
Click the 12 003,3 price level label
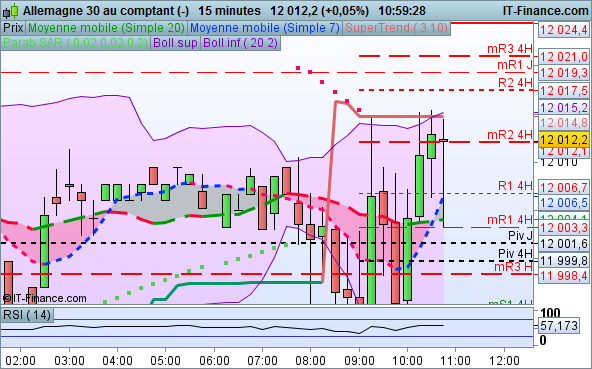[564, 228]
